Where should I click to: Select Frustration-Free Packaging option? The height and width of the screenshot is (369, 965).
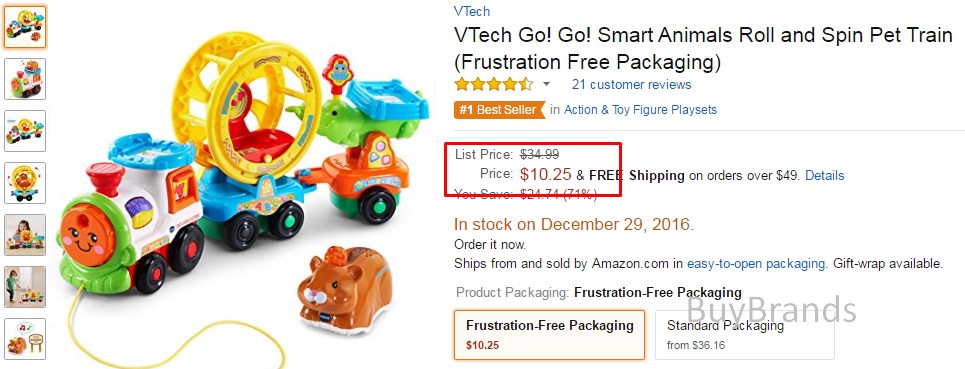coord(550,335)
